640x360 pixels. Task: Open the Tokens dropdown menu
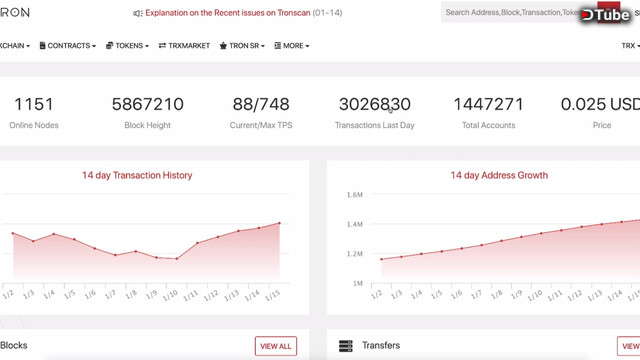coord(127,46)
